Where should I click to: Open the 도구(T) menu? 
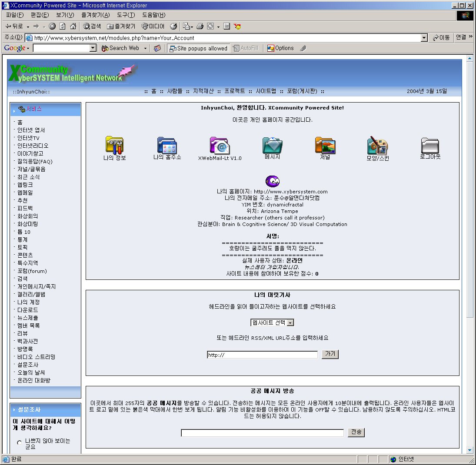point(126,15)
